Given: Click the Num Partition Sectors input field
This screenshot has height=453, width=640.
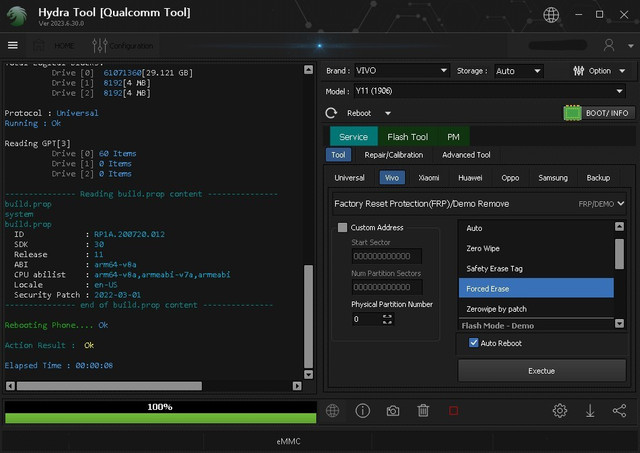Looking at the screenshot, I should point(387,287).
